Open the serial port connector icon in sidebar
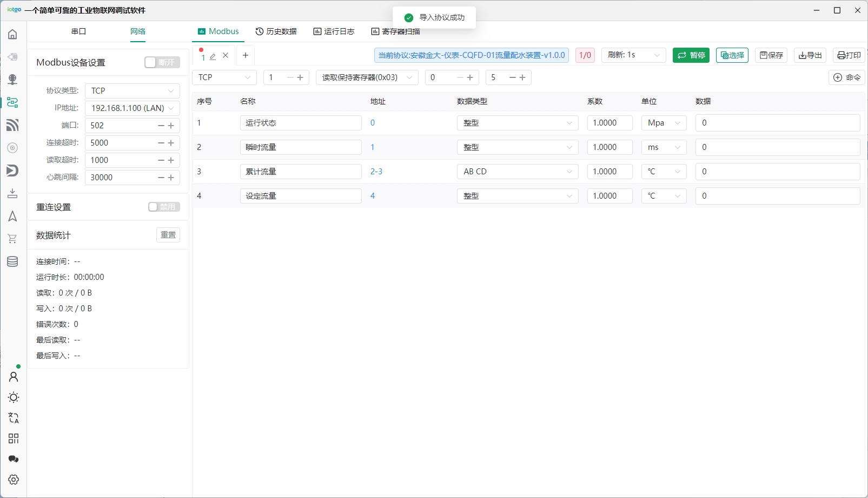The width and height of the screenshot is (868, 498). pos(12,57)
